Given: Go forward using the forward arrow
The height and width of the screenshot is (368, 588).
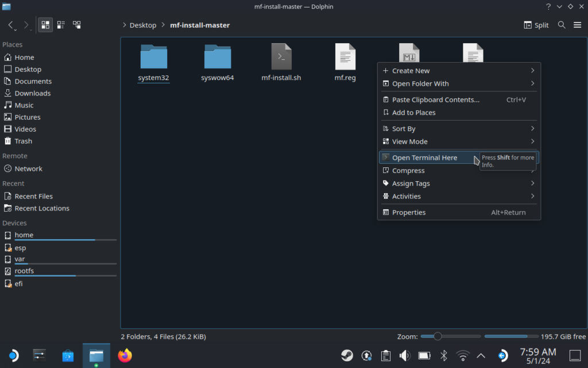Looking at the screenshot, I should point(26,25).
